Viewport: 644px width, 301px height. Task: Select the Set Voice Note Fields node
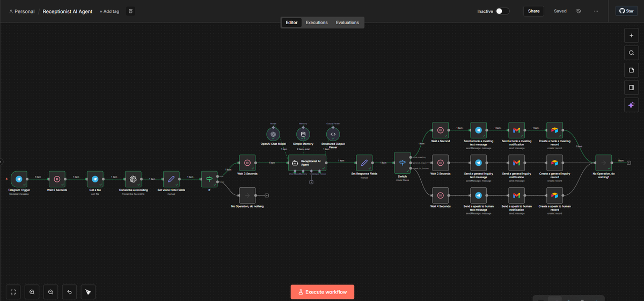point(171,179)
